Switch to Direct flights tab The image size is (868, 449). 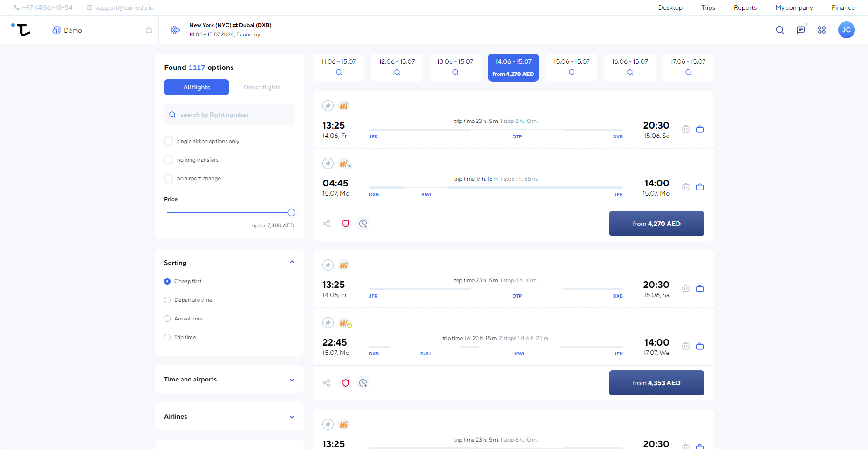pos(262,87)
